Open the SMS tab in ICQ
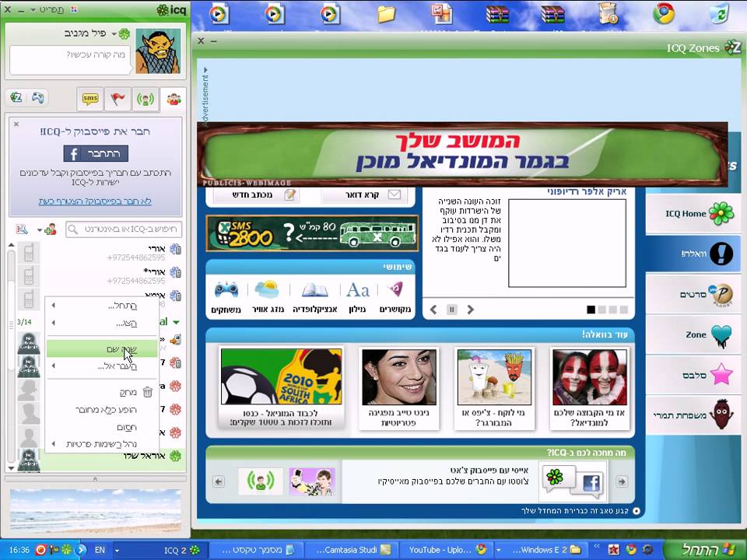The height and width of the screenshot is (560, 747). [x=90, y=99]
